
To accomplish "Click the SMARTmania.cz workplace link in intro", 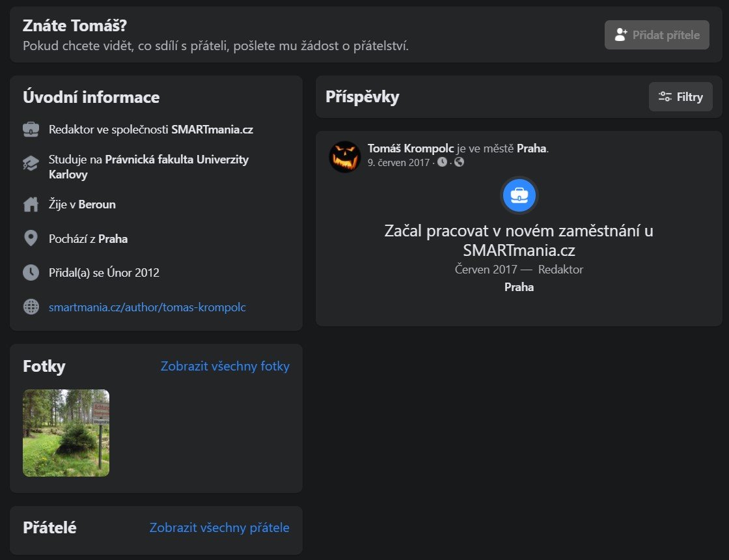I will (212, 130).
